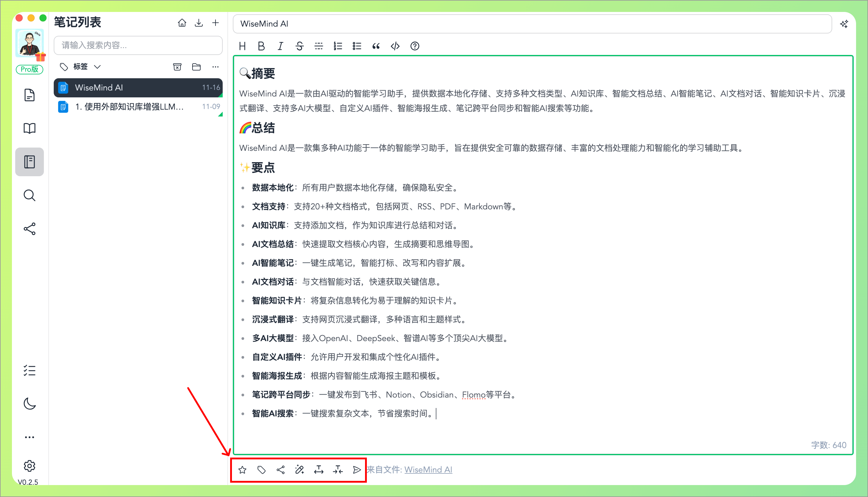Toggle bold formatting in the editor toolbar
The height and width of the screenshot is (497, 868).
point(261,46)
